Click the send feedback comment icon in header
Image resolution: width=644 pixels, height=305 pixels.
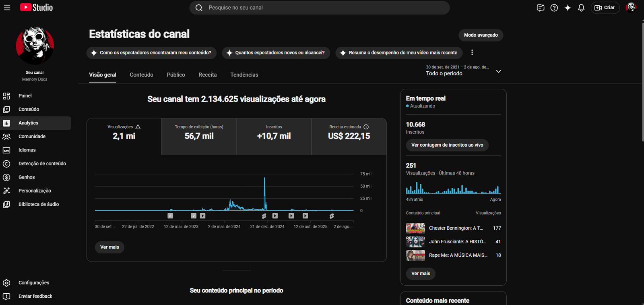coord(541,8)
